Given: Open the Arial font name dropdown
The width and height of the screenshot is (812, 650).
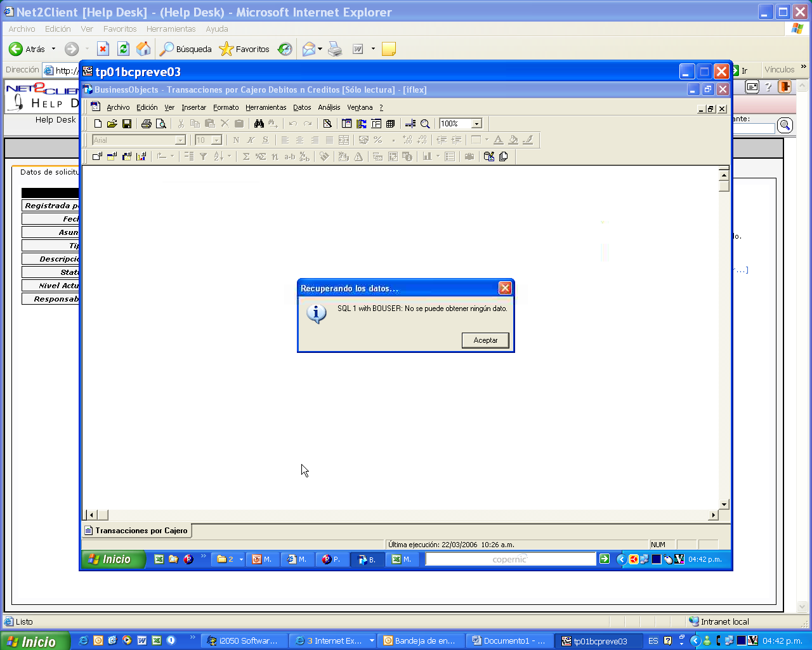Looking at the screenshot, I should [180, 140].
